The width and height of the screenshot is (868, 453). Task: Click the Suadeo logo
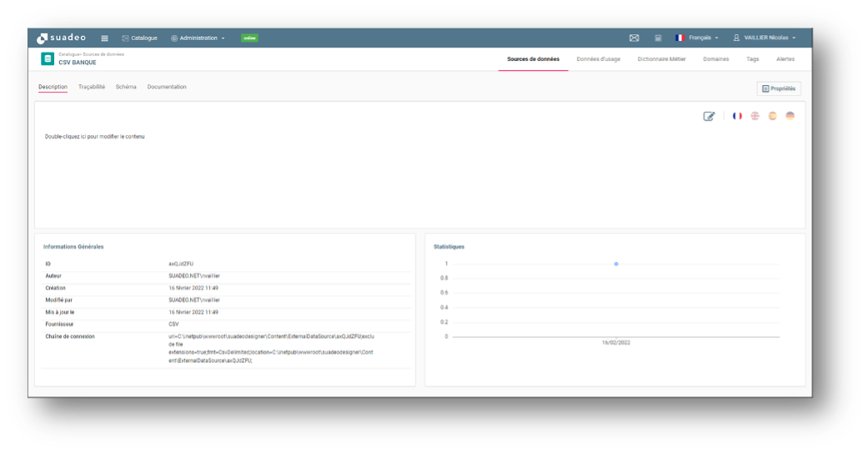(x=61, y=38)
